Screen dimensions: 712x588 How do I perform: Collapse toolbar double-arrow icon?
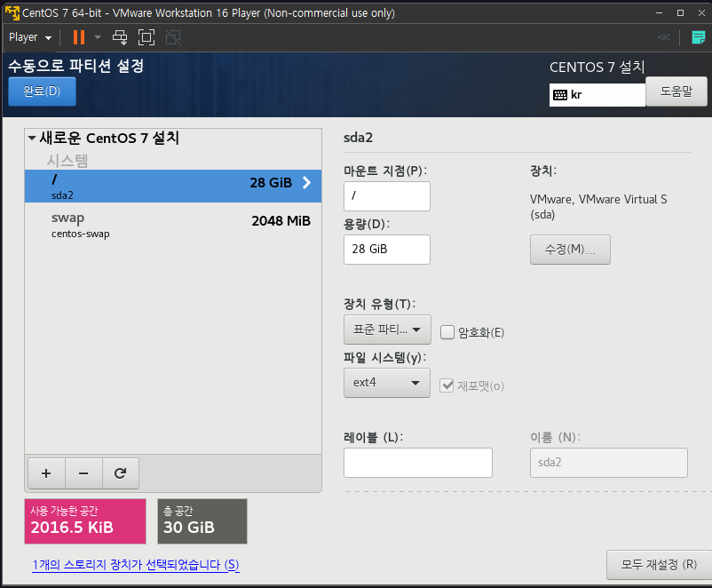[663, 37]
